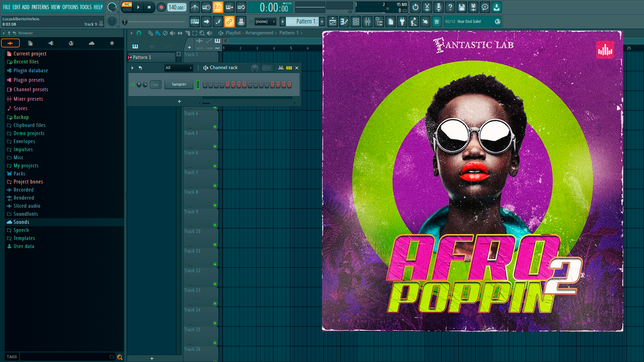Open the OPTIONS menu
The image size is (644, 362).
[x=70, y=7]
